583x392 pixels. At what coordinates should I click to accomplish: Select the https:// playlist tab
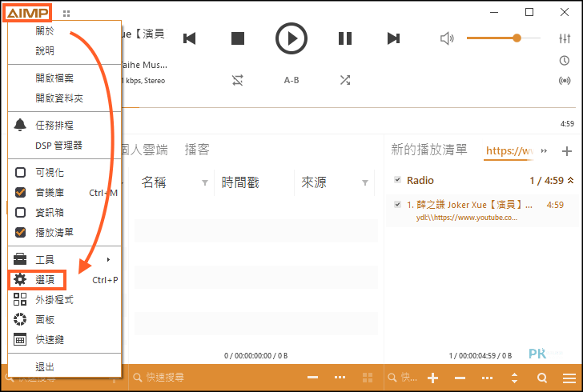pos(509,151)
